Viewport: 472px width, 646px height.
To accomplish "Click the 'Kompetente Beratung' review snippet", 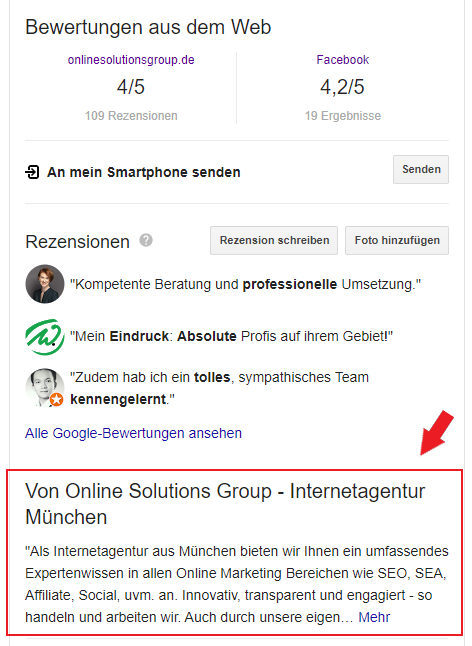I will coord(245,284).
